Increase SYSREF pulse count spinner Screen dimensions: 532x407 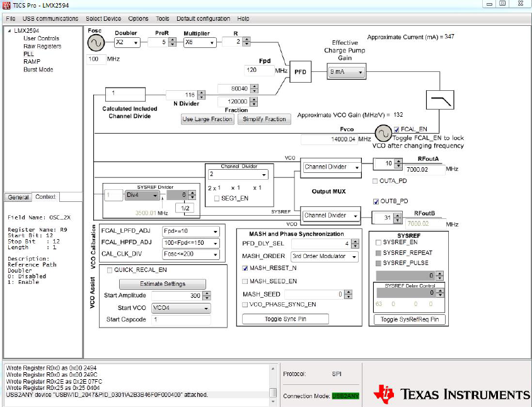point(440,273)
